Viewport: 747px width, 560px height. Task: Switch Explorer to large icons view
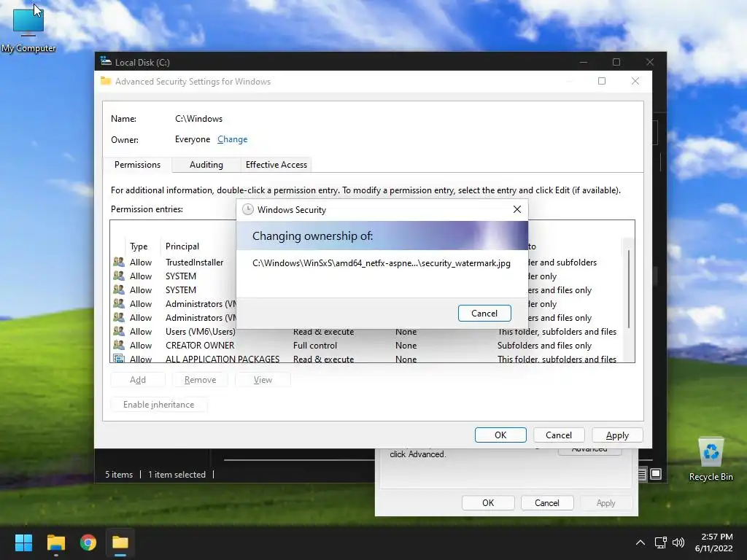coord(656,474)
